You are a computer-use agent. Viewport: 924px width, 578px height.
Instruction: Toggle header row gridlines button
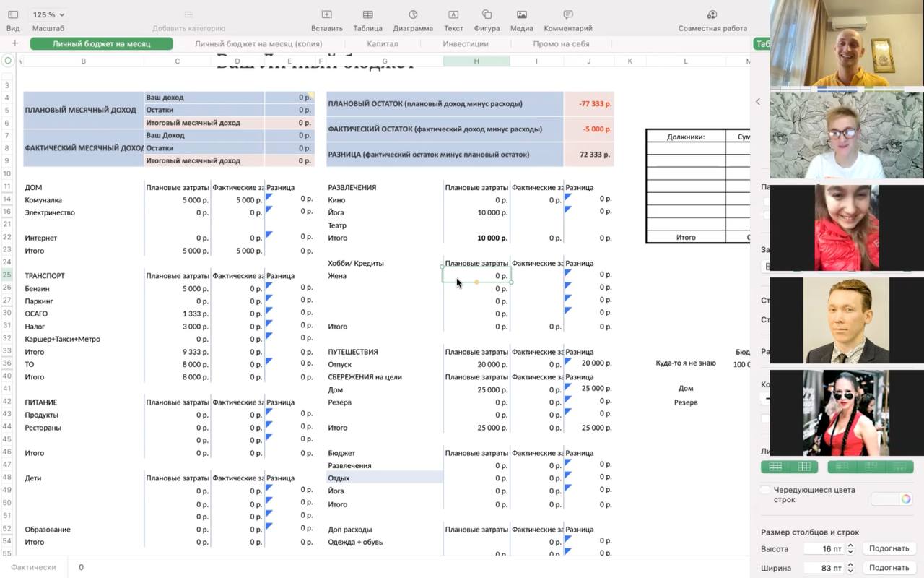click(871, 467)
